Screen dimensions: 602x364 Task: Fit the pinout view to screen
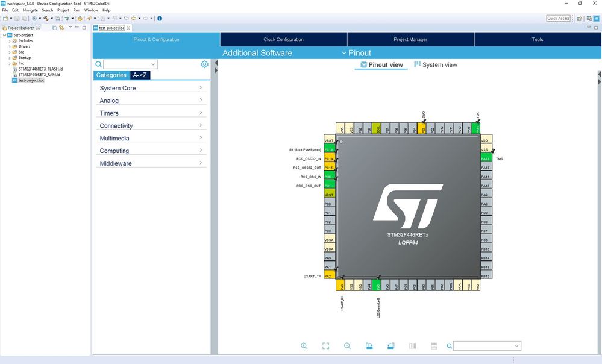[325, 346]
